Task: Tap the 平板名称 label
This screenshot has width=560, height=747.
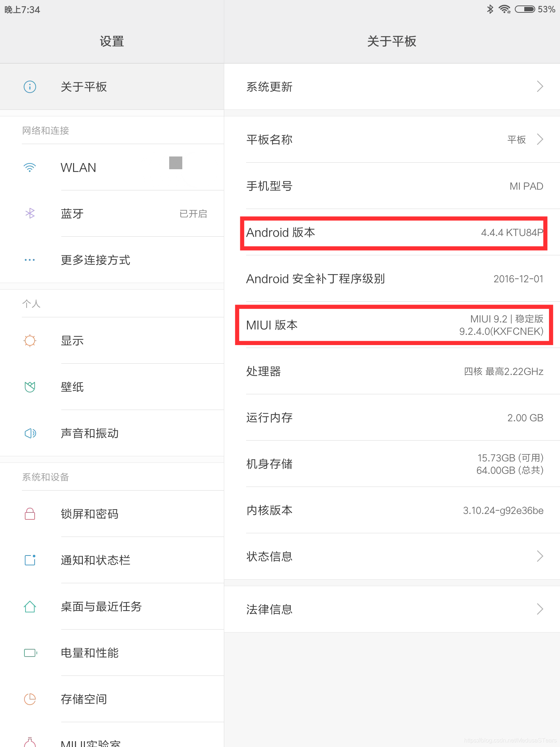Action: coord(269,140)
